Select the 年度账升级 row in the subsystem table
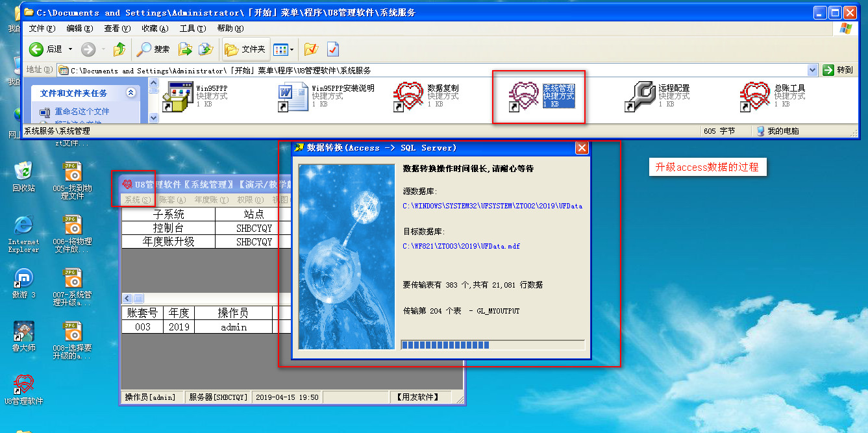The image size is (868, 433). point(168,241)
